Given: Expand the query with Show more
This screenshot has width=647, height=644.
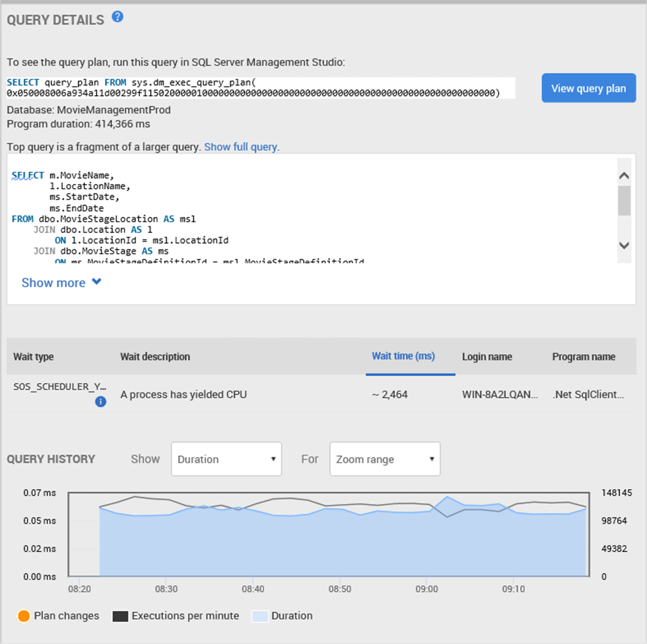Looking at the screenshot, I should [x=61, y=283].
